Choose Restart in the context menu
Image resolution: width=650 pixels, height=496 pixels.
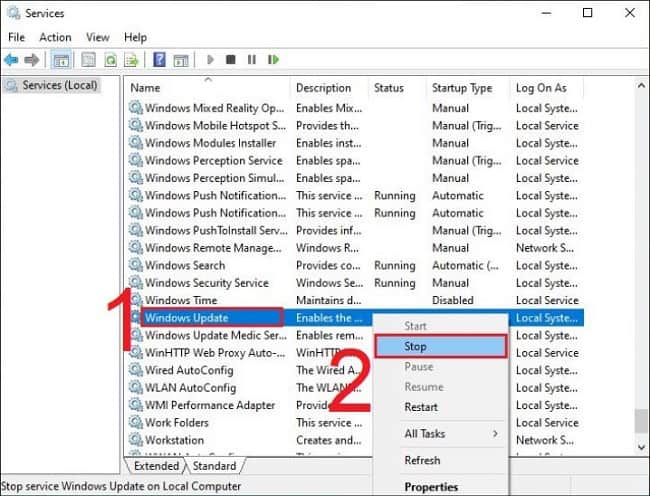coord(440,407)
